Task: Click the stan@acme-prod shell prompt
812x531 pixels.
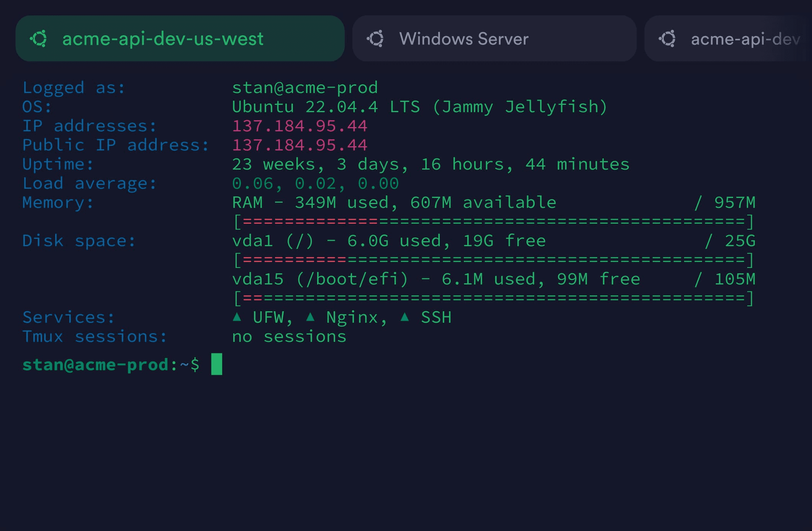Action: pos(111,364)
